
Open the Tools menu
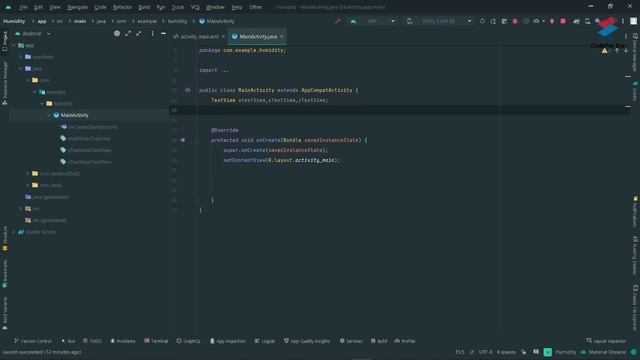(x=178, y=7)
